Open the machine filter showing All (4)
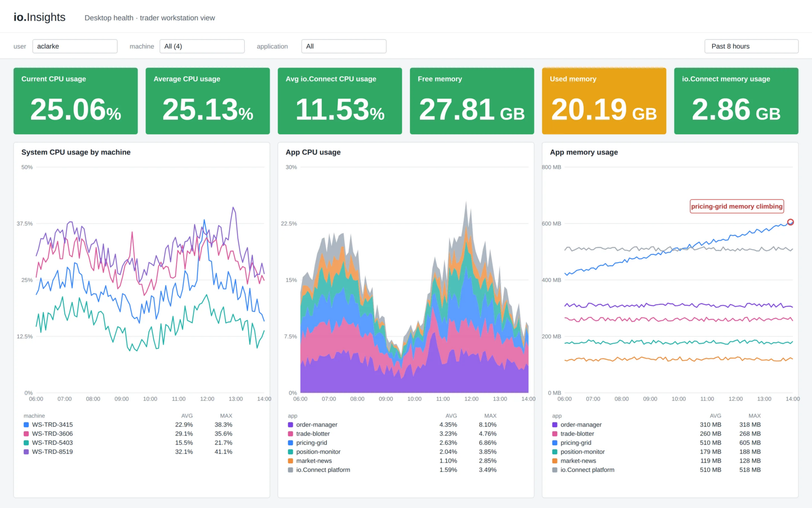Viewport: 812px width, 508px height. pos(202,46)
